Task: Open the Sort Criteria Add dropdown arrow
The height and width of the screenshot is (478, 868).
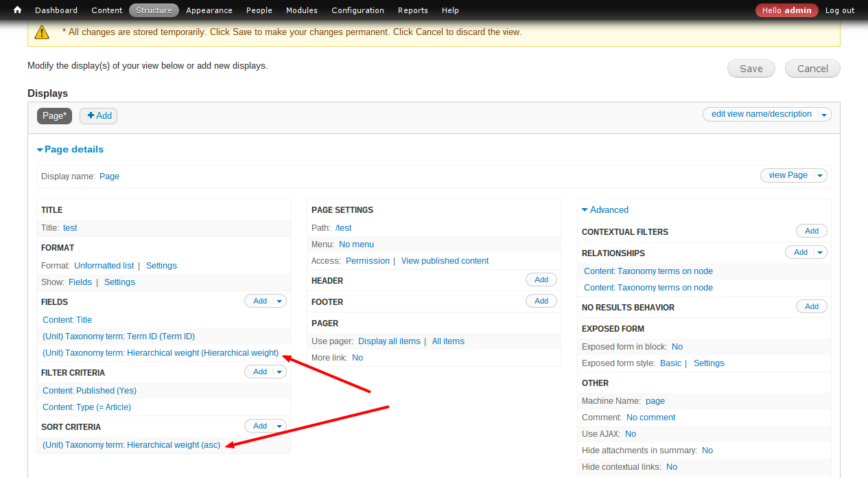Action: click(x=279, y=426)
